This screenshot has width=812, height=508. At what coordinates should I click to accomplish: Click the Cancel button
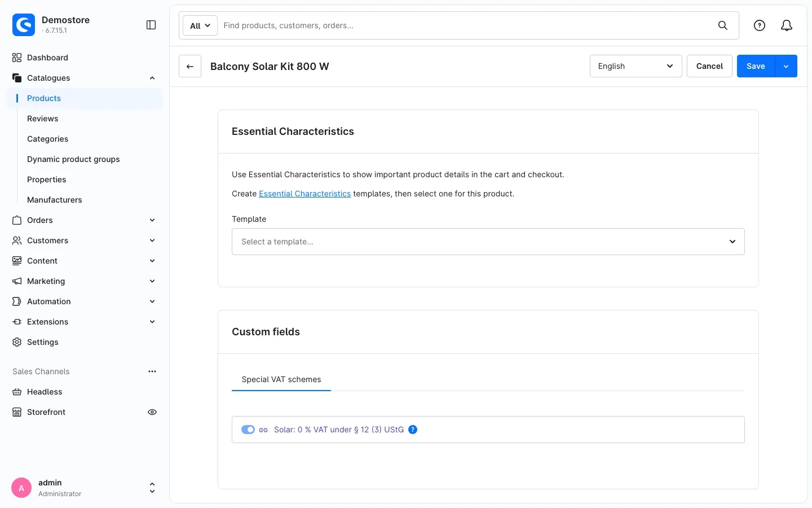tap(709, 66)
